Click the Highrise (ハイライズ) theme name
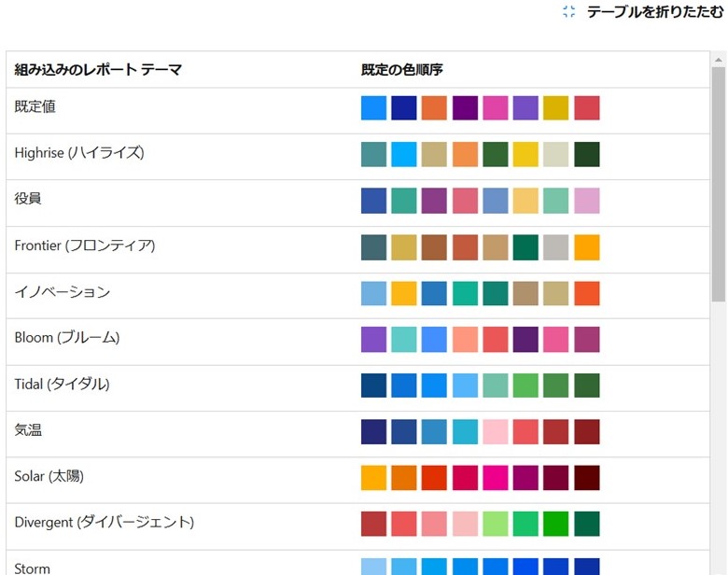Viewport: 728px width, 575px height. [79, 153]
